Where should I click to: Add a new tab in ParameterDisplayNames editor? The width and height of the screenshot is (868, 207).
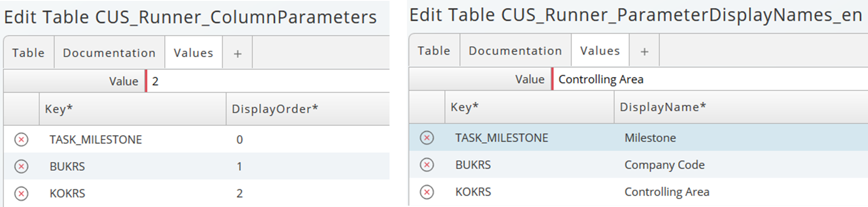644,51
